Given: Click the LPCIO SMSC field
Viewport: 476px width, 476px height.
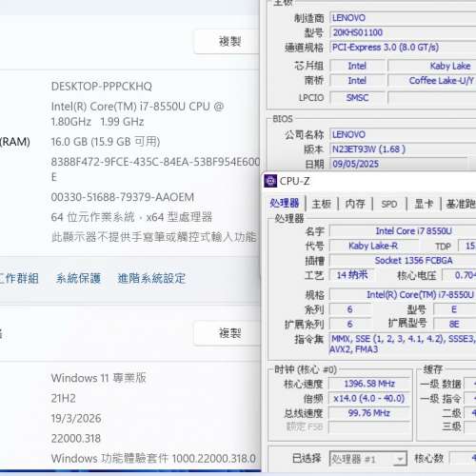Looking at the screenshot, I should pyautogui.click(x=357, y=98).
